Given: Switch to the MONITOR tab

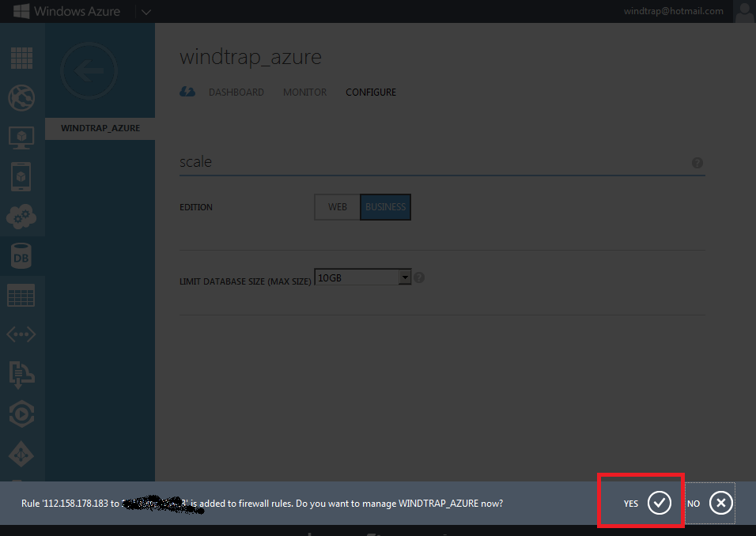Looking at the screenshot, I should click(x=304, y=92).
